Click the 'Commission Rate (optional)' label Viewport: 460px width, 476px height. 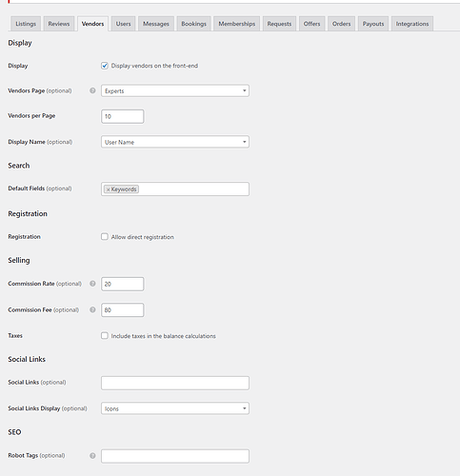point(45,284)
